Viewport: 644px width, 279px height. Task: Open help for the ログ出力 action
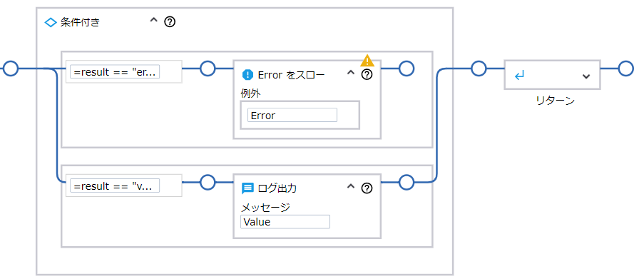coord(367,188)
